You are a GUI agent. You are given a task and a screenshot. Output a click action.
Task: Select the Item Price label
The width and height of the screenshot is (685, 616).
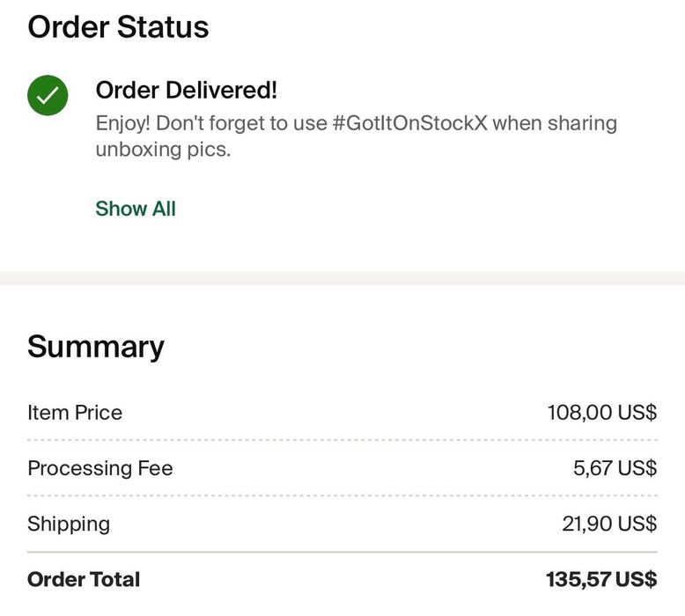75,413
